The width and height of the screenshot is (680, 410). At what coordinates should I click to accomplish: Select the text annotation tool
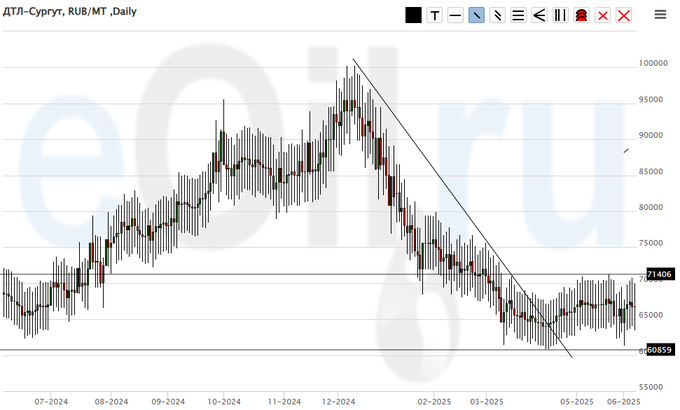coord(434,15)
